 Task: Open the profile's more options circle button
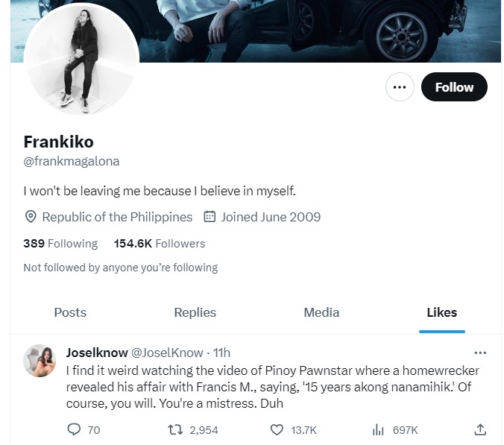coord(400,87)
